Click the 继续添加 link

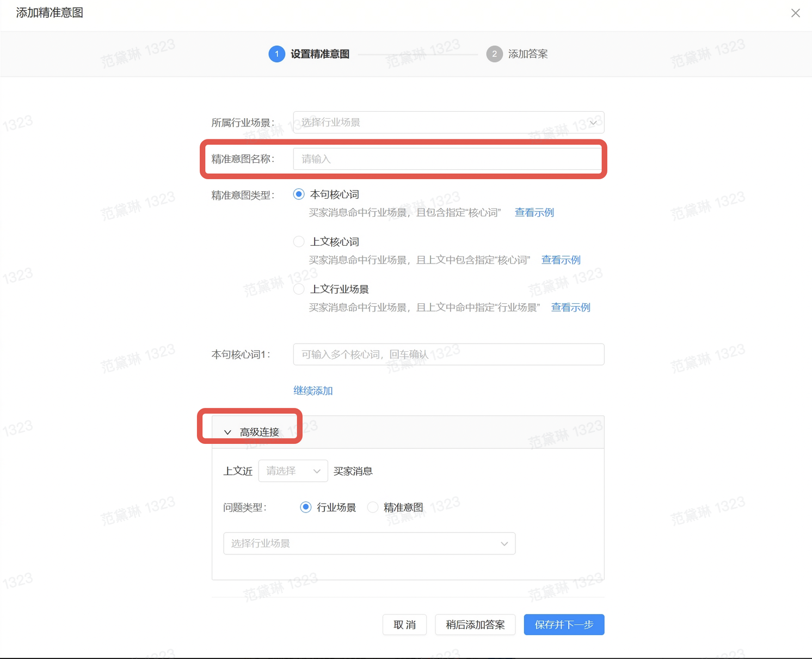pyautogui.click(x=313, y=390)
